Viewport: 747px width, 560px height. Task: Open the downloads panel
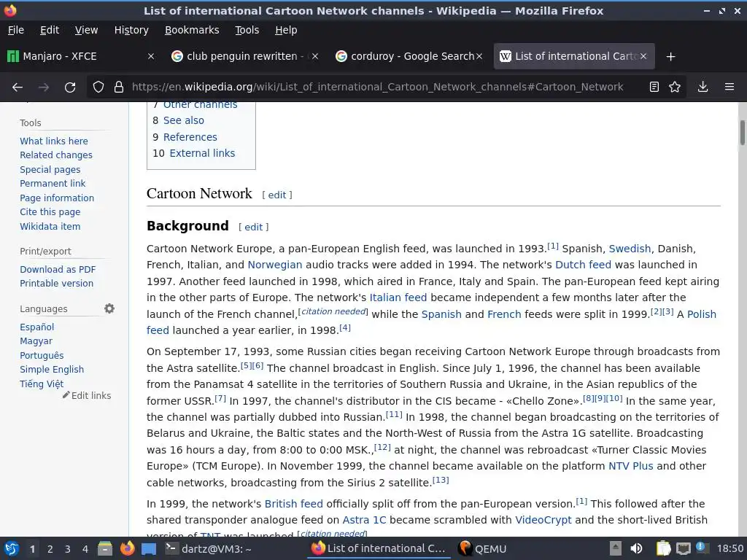click(x=703, y=87)
